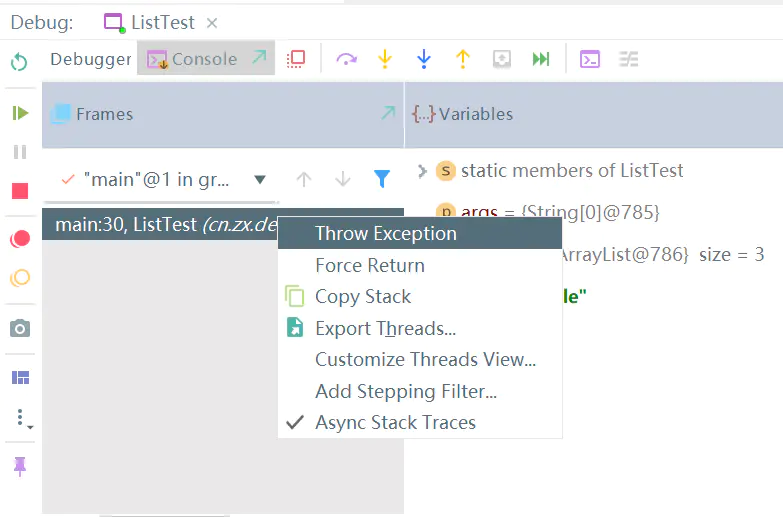Viewport: 783px width, 517px height.
Task: Choose Throw Exception from context menu
Action: click(420, 233)
